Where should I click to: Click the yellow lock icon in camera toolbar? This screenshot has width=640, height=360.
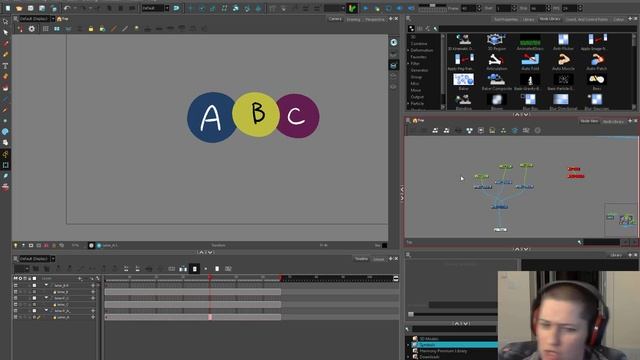tap(91, 29)
